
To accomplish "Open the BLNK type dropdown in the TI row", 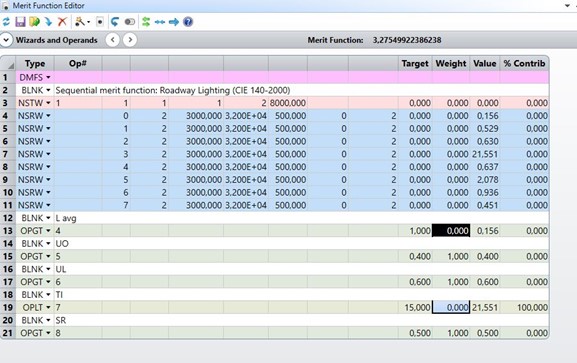I will coord(48,295).
